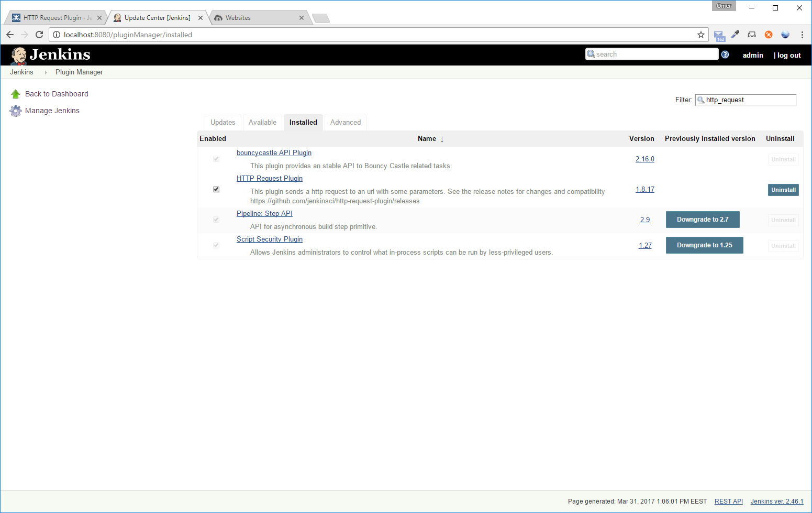Uninstall the HTTP Request Plugin
This screenshot has height=513, width=812.
pyautogui.click(x=783, y=190)
